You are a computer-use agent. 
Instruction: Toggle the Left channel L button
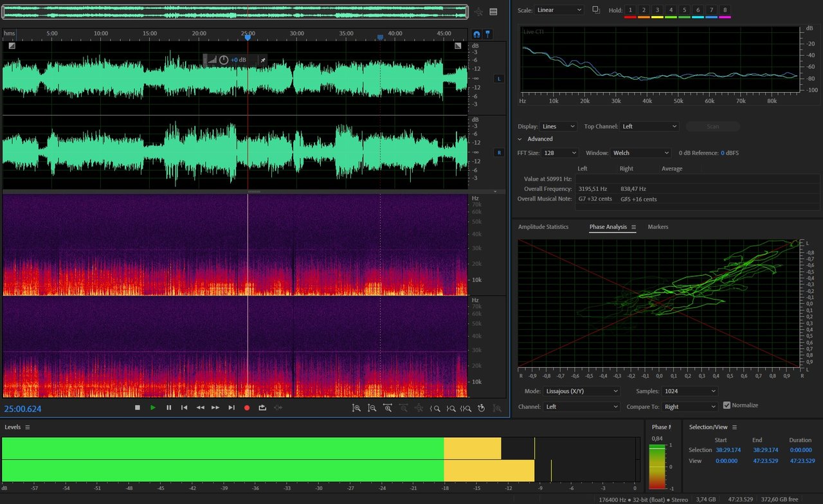(498, 78)
